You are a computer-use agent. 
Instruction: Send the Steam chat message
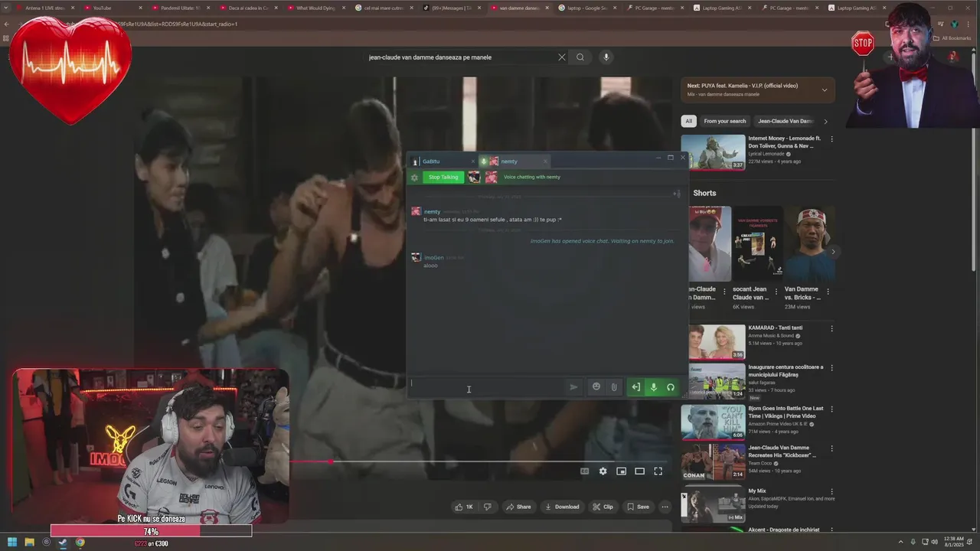[x=573, y=387]
